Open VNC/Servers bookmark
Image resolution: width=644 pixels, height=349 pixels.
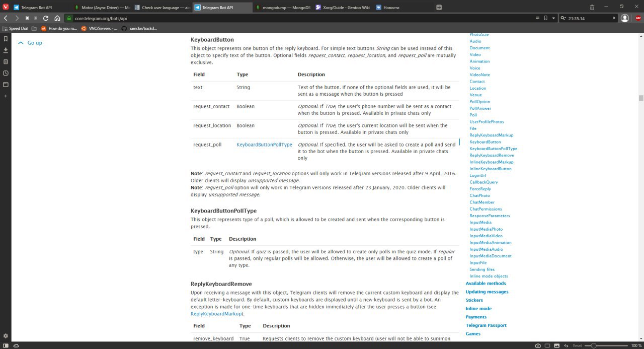point(100,29)
